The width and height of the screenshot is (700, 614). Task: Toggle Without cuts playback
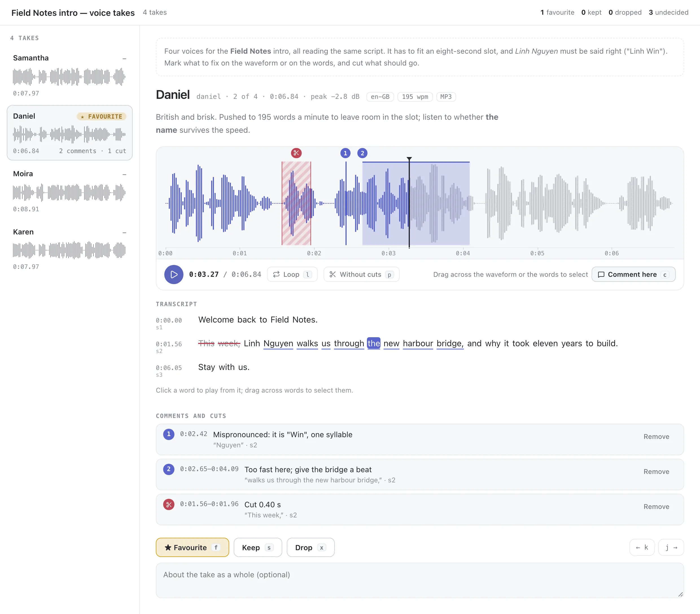pos(361,275)
